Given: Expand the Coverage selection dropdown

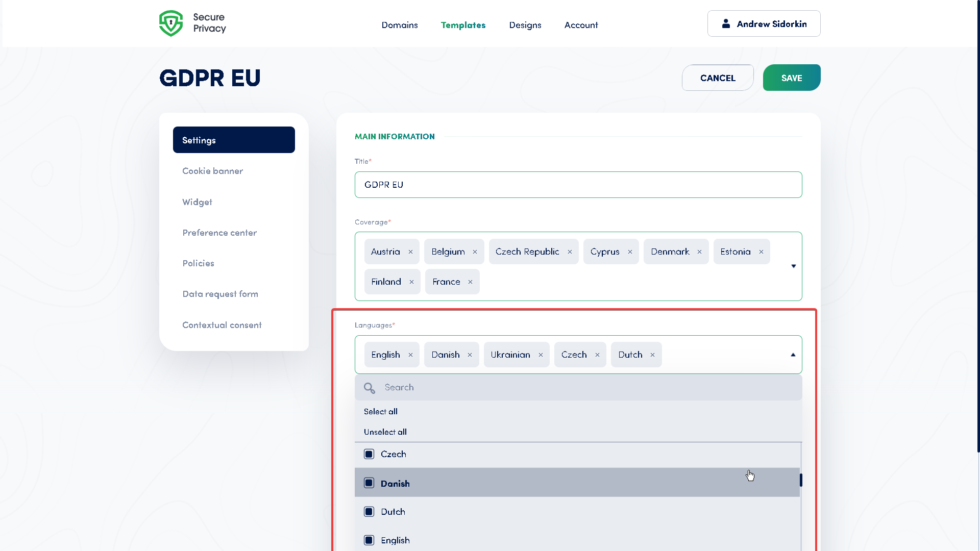Looking at the screenshot, I should click(793, 266).
